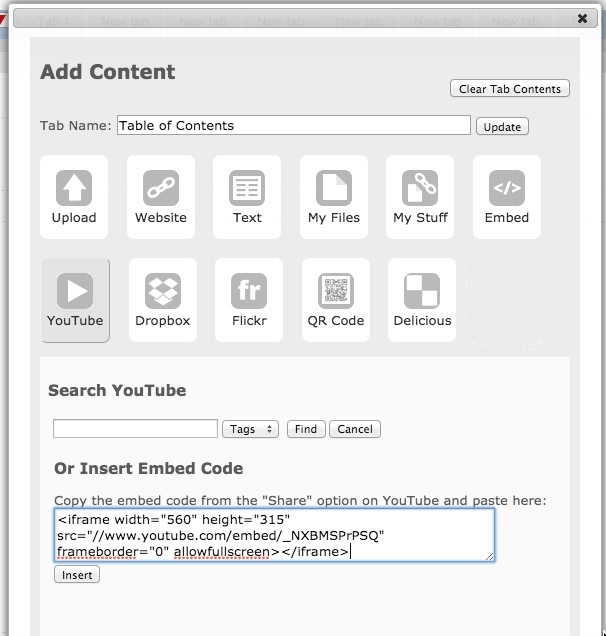The width and height of the screenshot is (606, 636).
Task: Open the My Files option
Action: click(334, 197)
